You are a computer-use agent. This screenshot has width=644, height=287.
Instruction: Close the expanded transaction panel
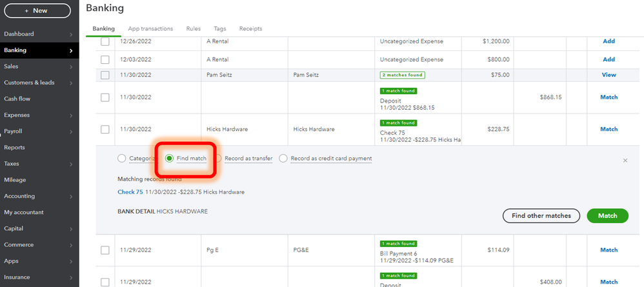click(625, 161)
